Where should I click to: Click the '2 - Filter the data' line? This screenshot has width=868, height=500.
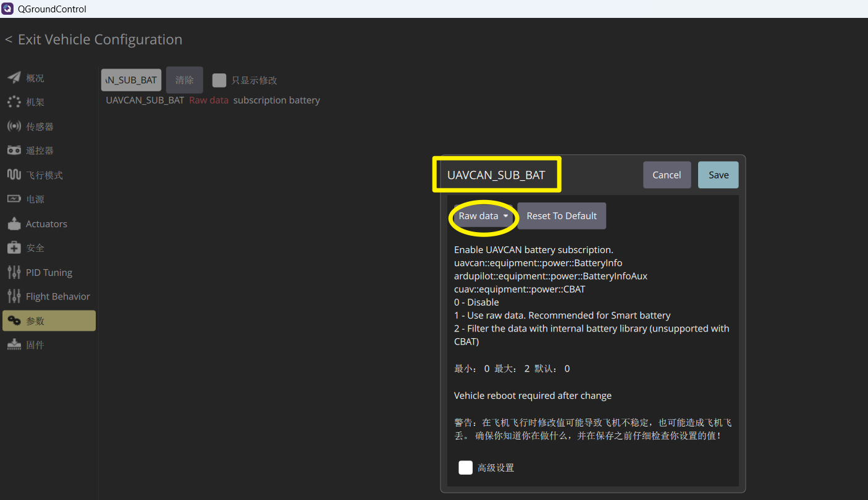pyautogui.click(x=592, y=335)
